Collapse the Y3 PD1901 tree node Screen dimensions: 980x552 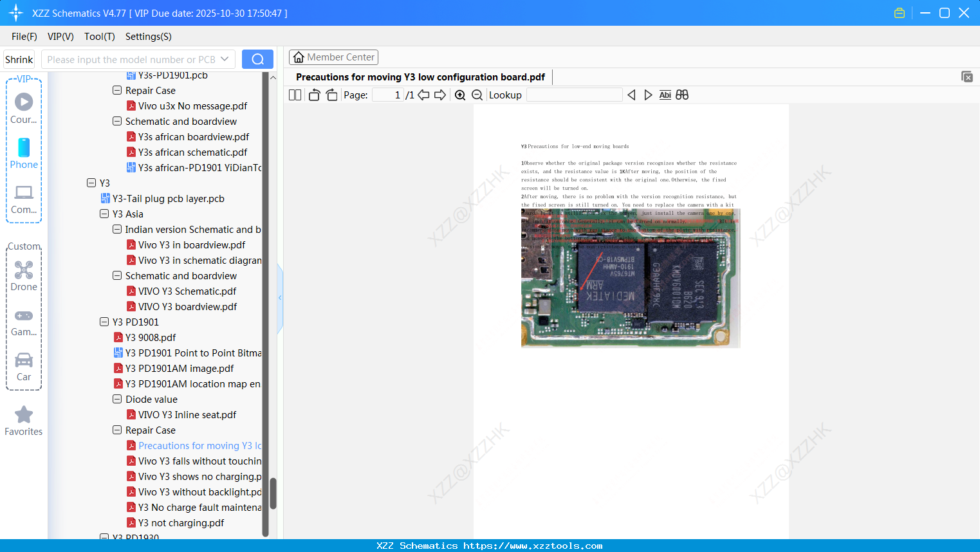(104, 322)
